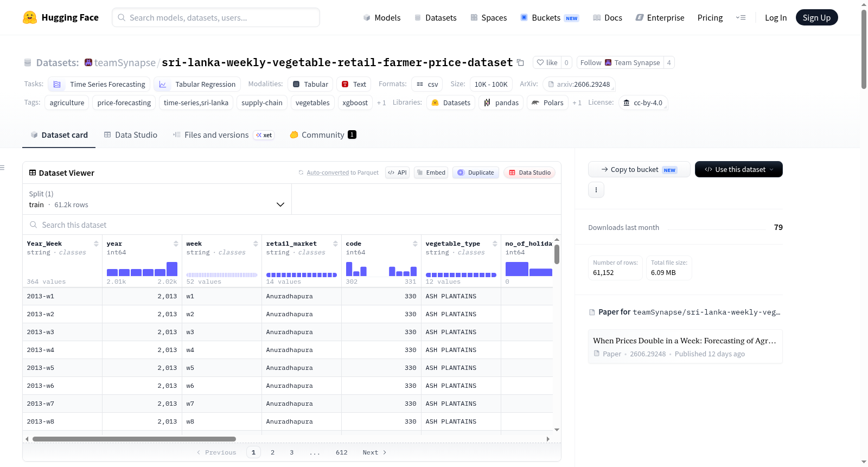
Task: Go to page 2 of the dataset viewer
Action: point(272,452)
